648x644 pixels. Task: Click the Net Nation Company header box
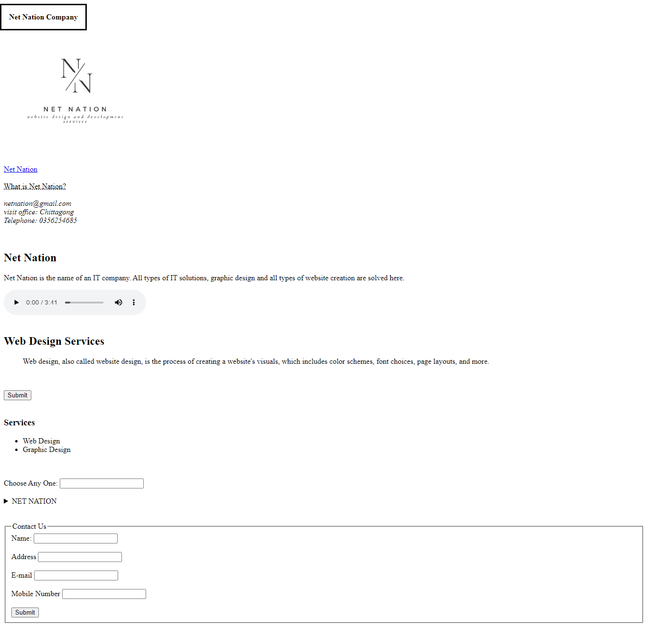[43, 17]
